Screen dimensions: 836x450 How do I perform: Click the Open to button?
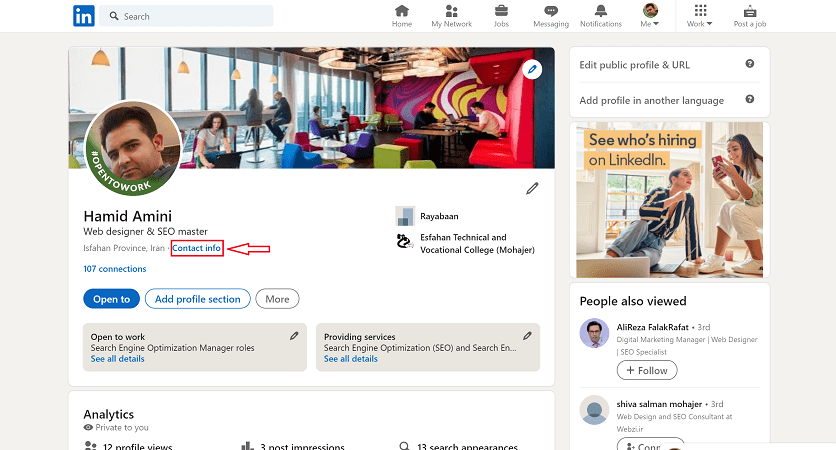pos(111,299)
